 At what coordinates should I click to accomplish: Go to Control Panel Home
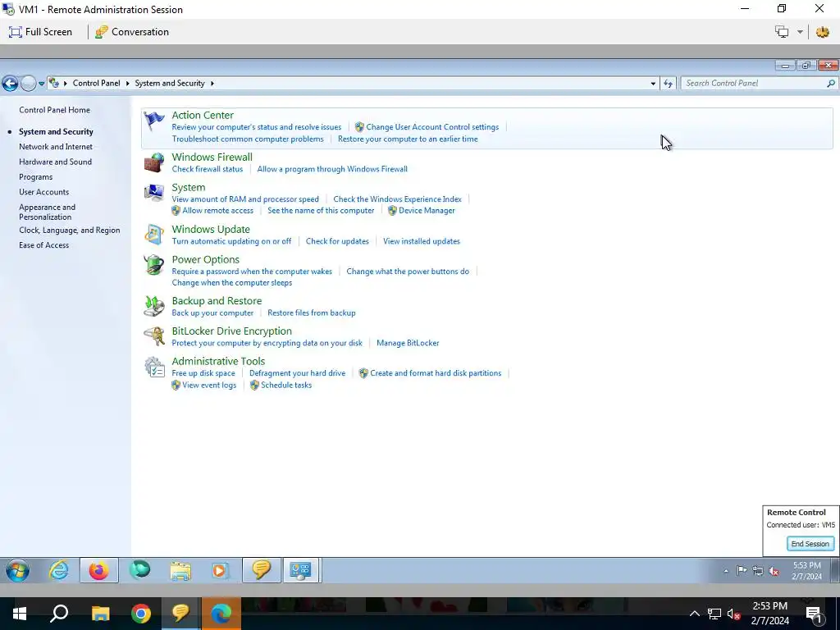[55, 110]
